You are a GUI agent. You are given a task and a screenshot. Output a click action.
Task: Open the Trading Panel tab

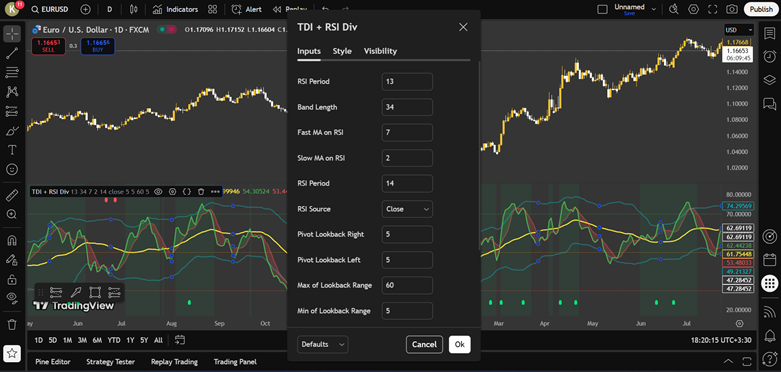coord(234,362)
